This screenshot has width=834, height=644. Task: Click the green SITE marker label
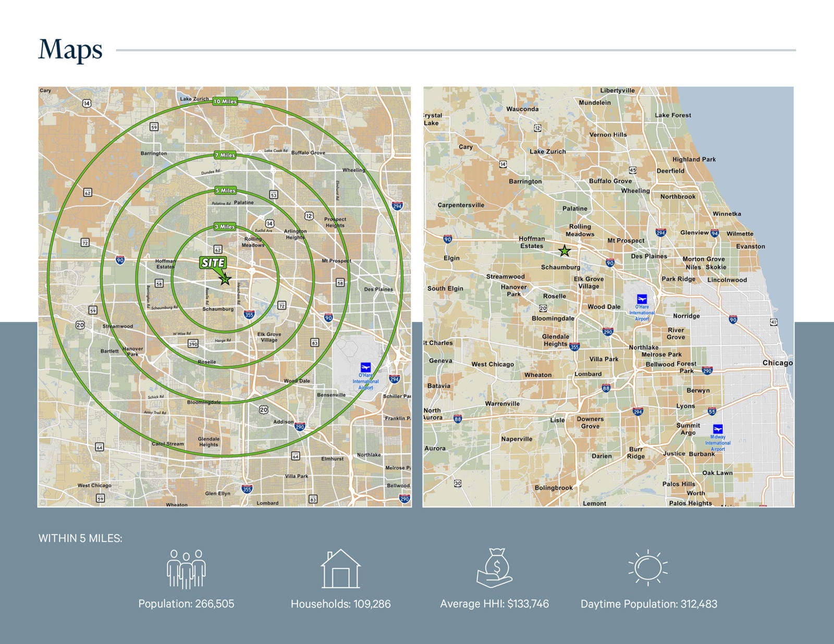coord(213,263)
